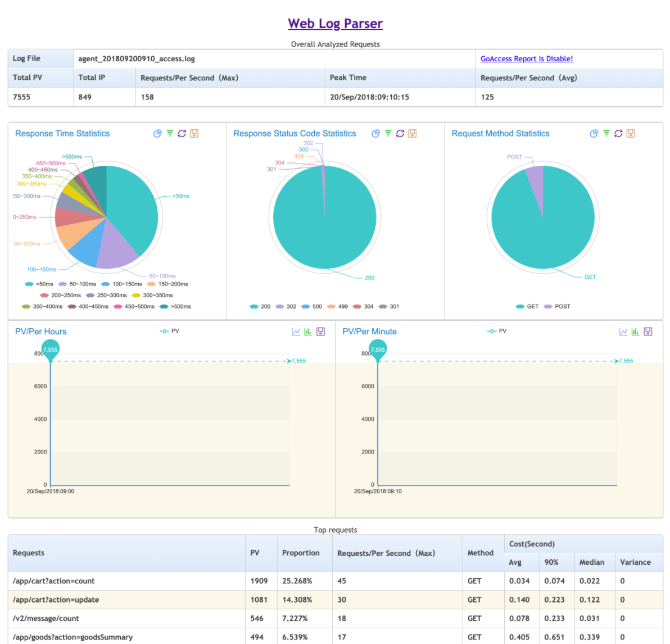Restore the Response Status Code chart
Image resolution: width=670 pixels, height=644 pixels.
pos(400,133)
